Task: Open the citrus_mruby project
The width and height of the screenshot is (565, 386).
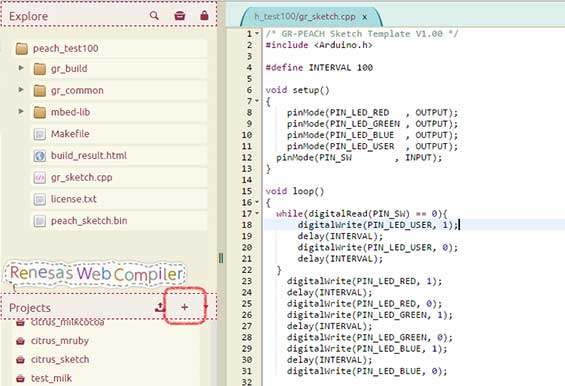Action: point(60,341)
